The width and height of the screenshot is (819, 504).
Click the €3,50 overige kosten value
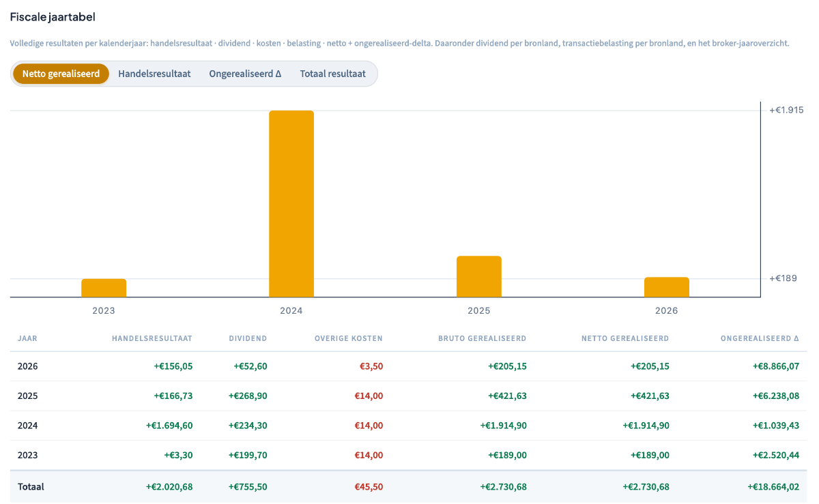click(371, 366)
